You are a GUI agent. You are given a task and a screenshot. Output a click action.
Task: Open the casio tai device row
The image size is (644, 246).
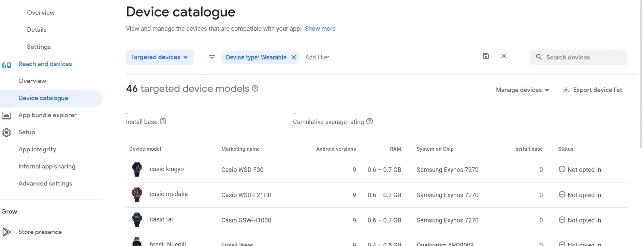[377, 220]
